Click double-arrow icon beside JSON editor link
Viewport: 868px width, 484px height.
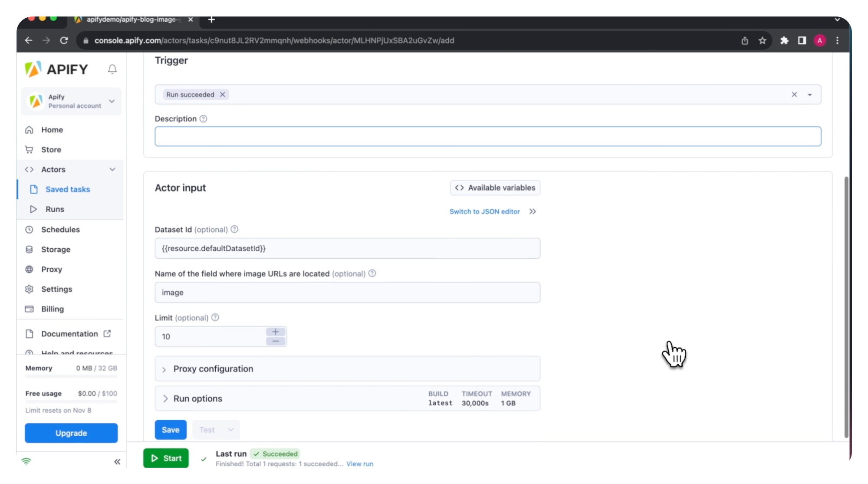(533, 211)
